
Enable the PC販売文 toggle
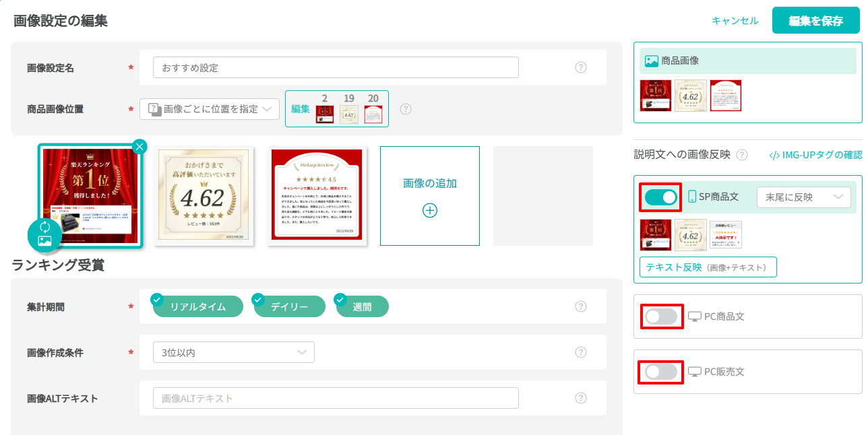[x=660, y=372]
